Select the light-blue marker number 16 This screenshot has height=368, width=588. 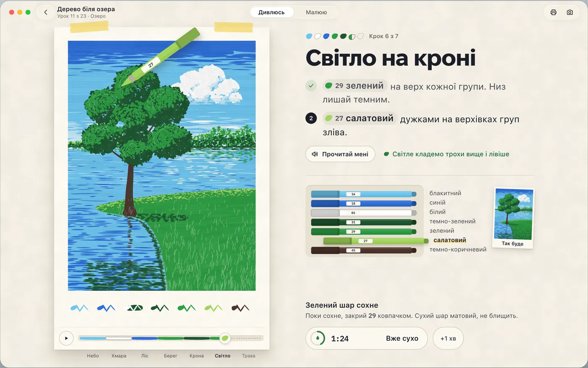(364, 194)
